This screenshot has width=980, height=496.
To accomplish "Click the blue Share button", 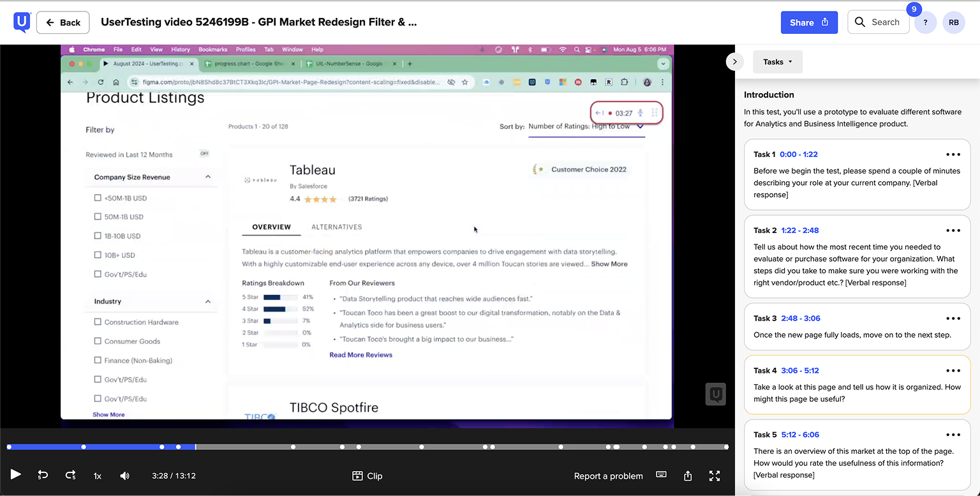I will (x=809, y=22).
